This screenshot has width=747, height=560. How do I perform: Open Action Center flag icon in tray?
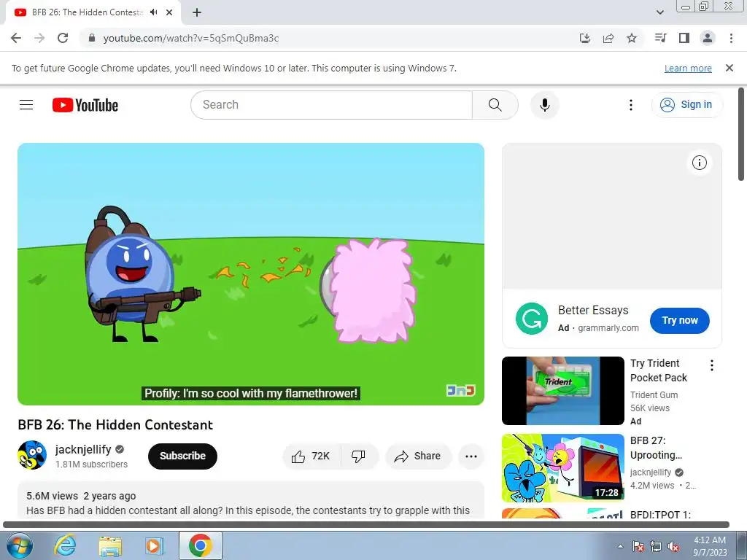coord(638,547)
